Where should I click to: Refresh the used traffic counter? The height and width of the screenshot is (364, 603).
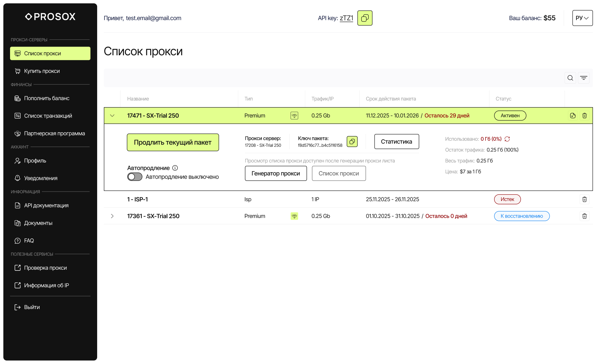(x=507, y=139)
